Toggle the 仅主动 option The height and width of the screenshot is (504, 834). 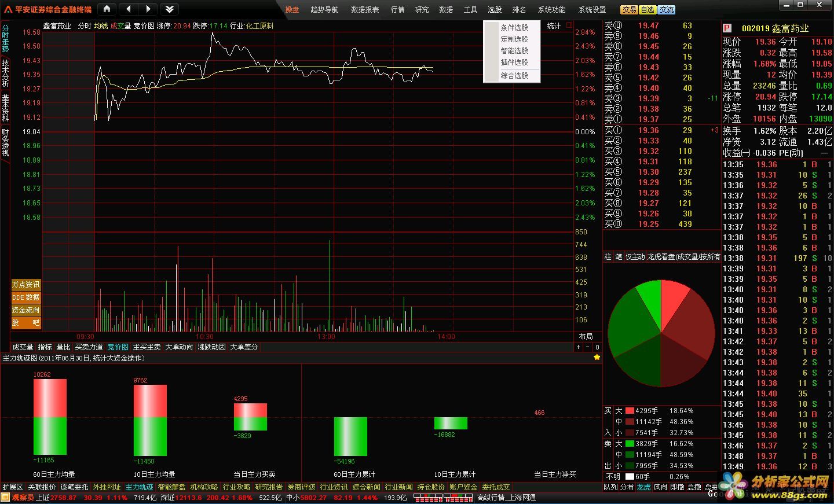pos(635,256)
